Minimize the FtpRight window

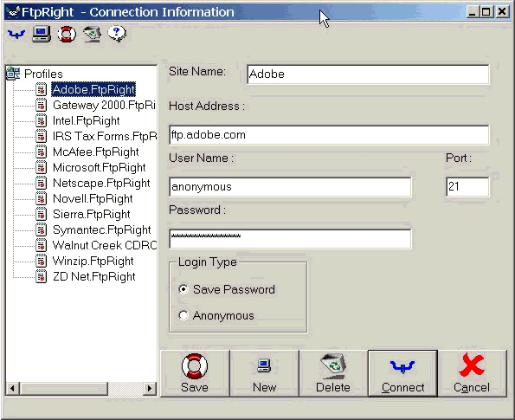(x=473, y=12)
